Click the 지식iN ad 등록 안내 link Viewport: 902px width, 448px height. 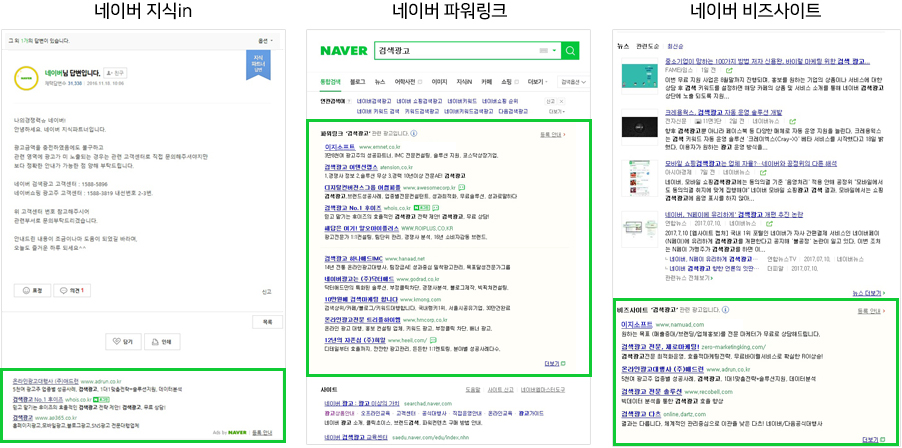tap(262, 432)
